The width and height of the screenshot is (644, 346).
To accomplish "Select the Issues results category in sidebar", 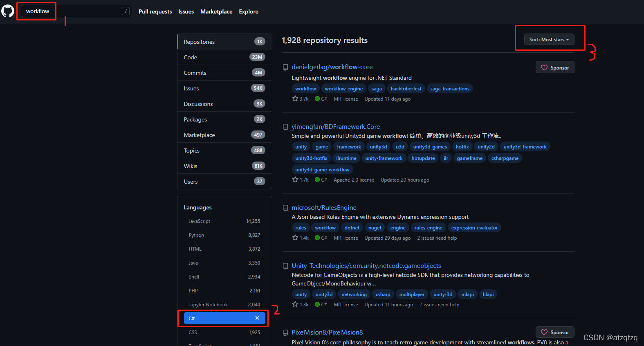I will coord(224,88).
